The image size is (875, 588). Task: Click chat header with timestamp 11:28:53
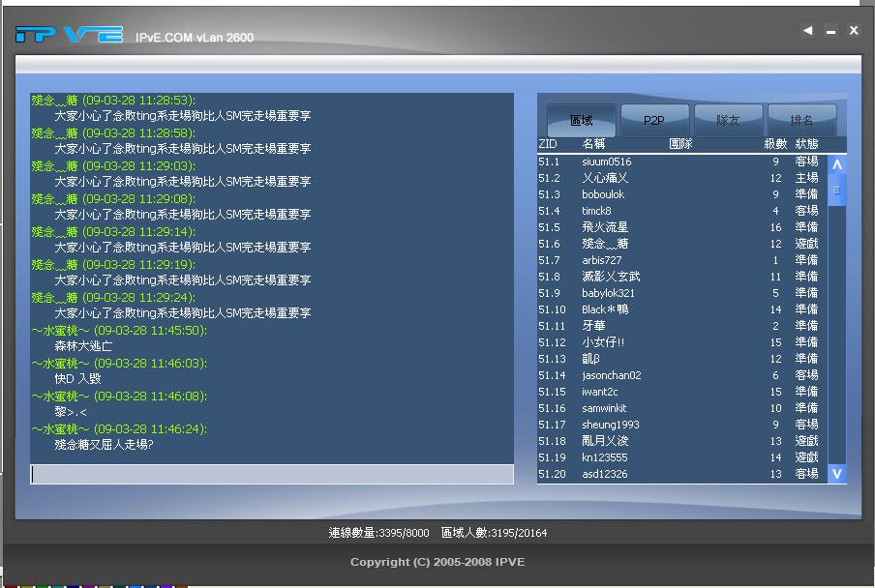point(114,101)
